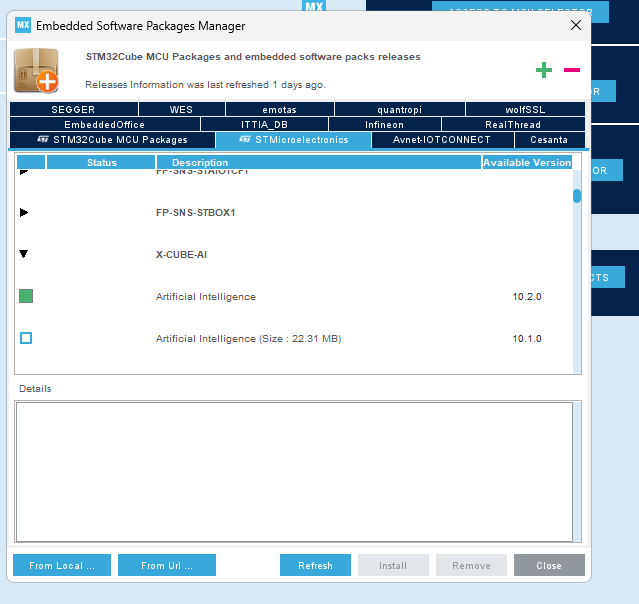Screen dimensions: 639x604
Task: Open the WES tab
Action: click(x=182, y=110)
